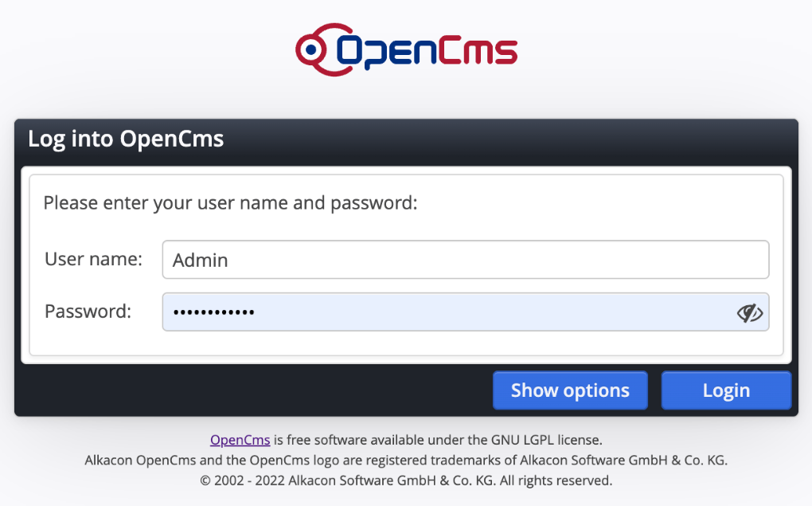Click the OpenCms logo at the top
The image size is (812, 506).
pyautogui.click(x=406, y=49)
